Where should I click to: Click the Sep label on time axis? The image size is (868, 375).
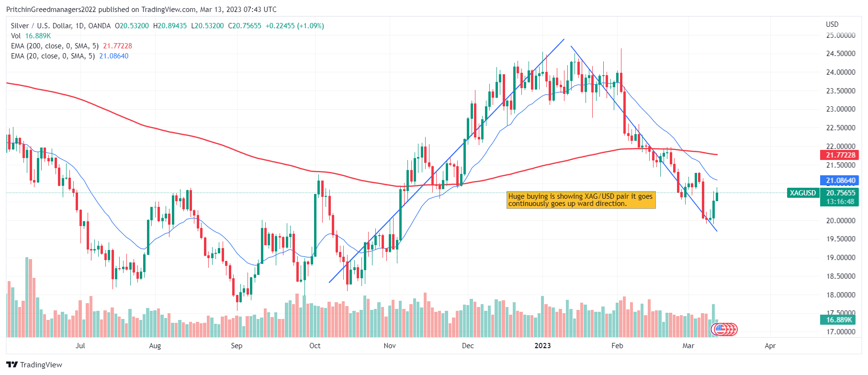237,346
